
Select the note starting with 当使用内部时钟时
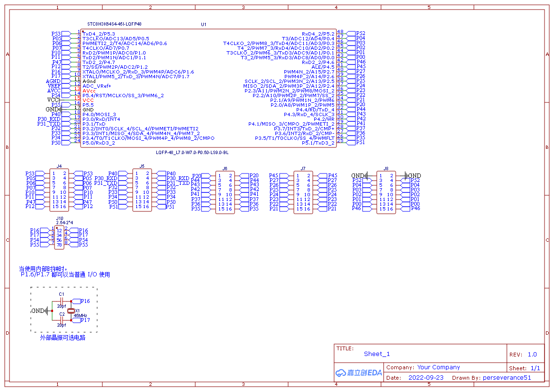click(64, 272)
